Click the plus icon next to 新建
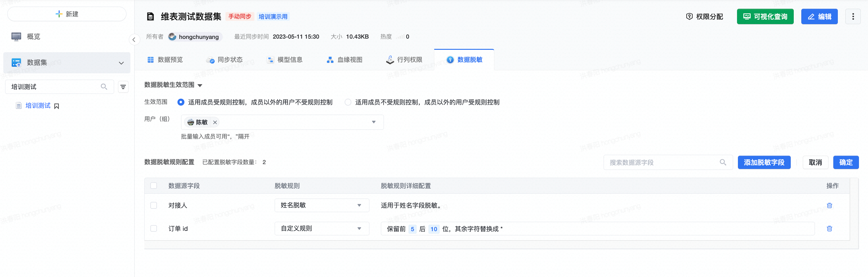 pyautogui.click(x=59, y=14)
